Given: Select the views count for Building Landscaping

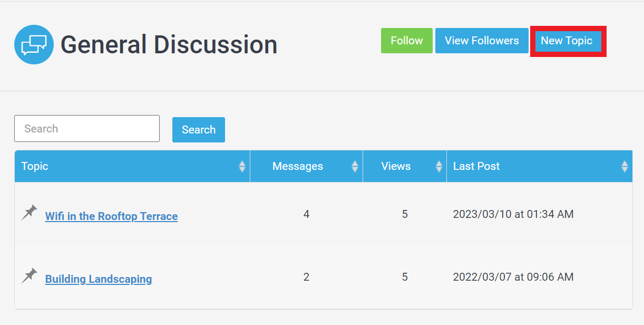Looking at the screenshot, I should (405, 277).
